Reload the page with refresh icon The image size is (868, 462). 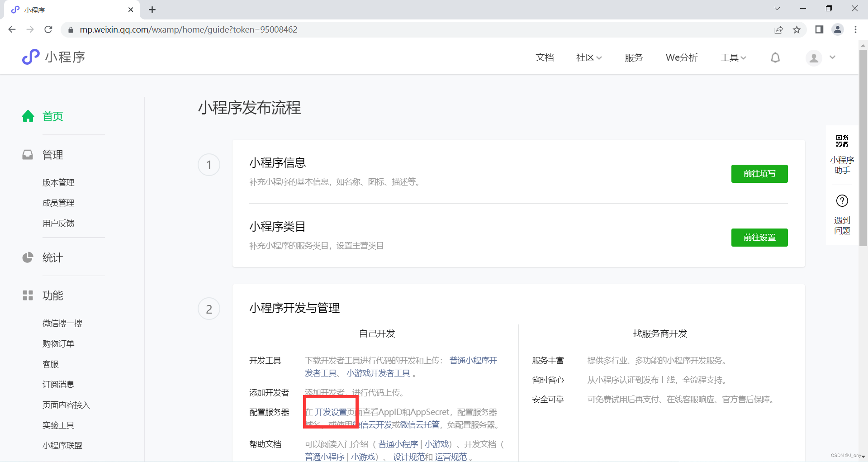point(48,29)
